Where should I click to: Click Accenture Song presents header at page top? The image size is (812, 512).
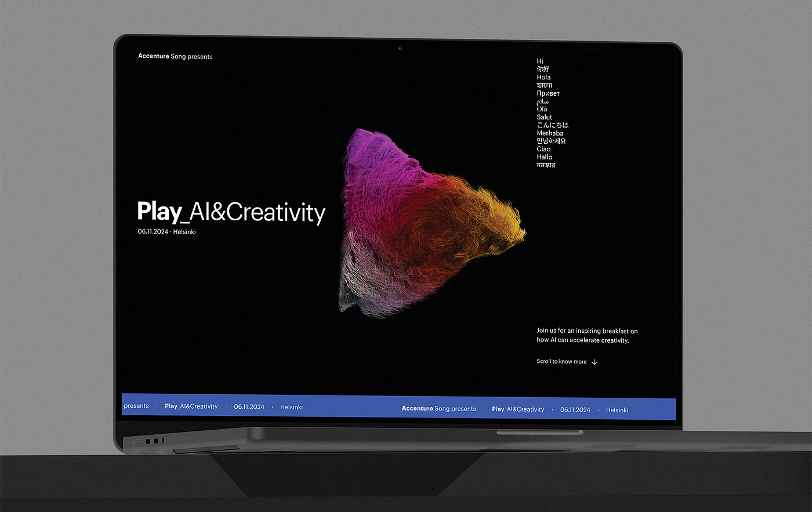point(175,56)
